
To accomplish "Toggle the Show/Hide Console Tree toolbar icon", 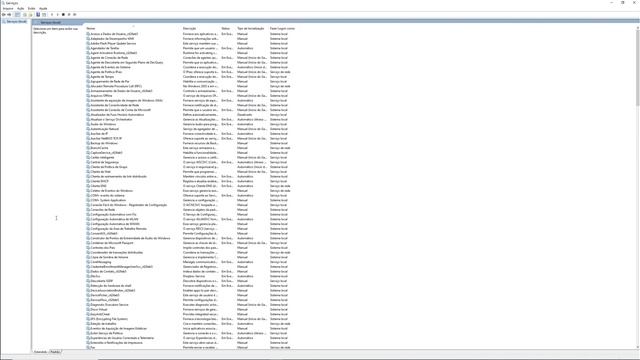I will (x=17, y=14).
